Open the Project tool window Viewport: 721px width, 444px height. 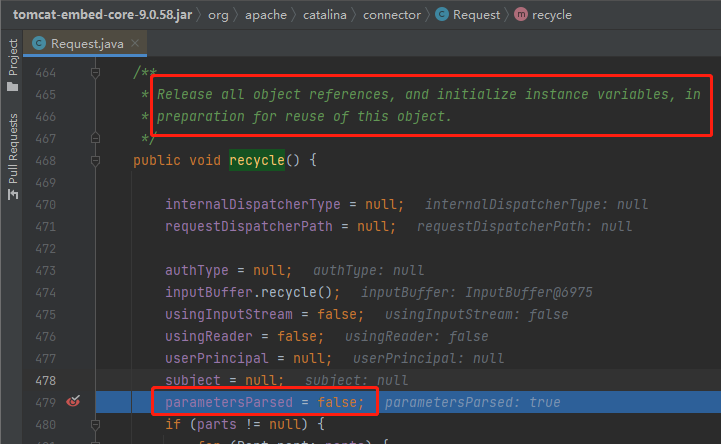point(13,57)
